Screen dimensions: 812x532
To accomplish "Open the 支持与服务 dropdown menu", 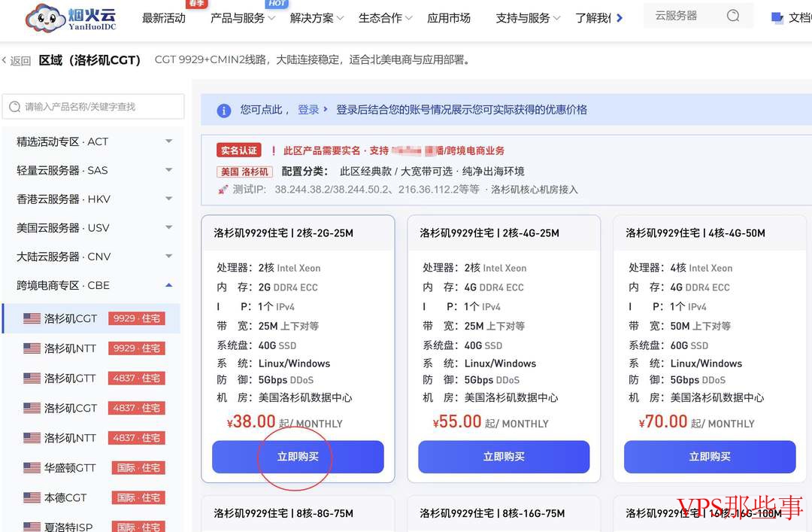I will (528, 18).
